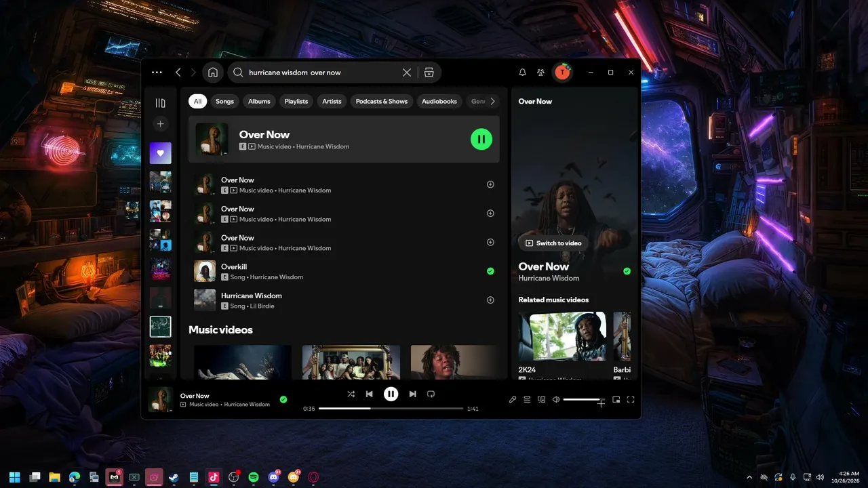This screenshot has height=488, width=868.
Task: Clear the search field text
Action: click(407, 73)
